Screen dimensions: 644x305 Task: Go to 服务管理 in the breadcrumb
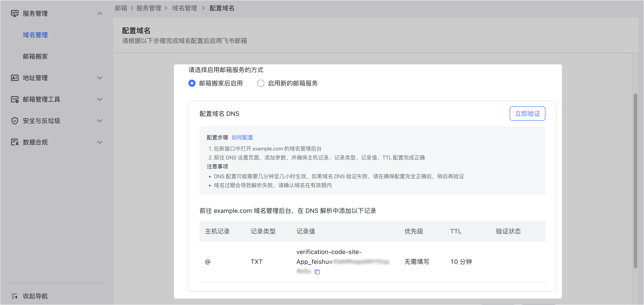(x=149, y=8)
